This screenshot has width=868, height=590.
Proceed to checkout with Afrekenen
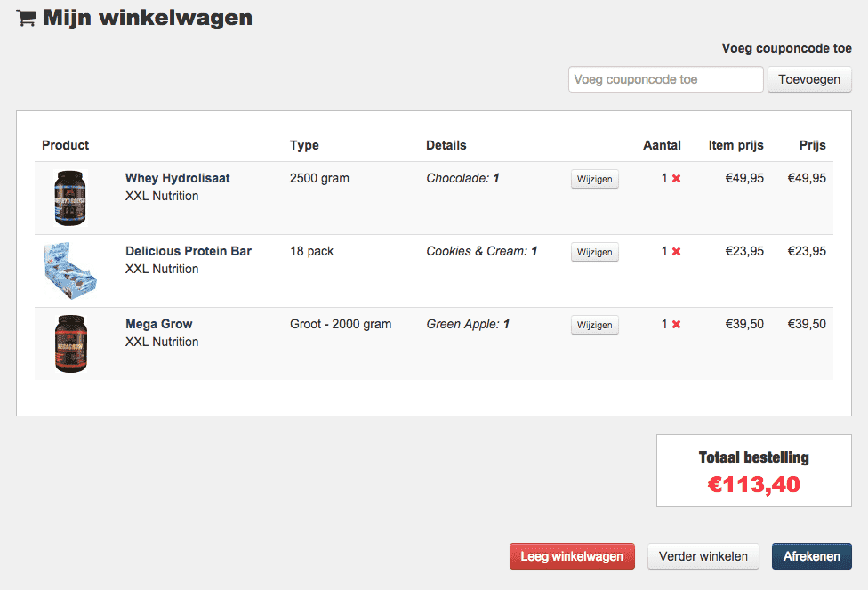811,556
